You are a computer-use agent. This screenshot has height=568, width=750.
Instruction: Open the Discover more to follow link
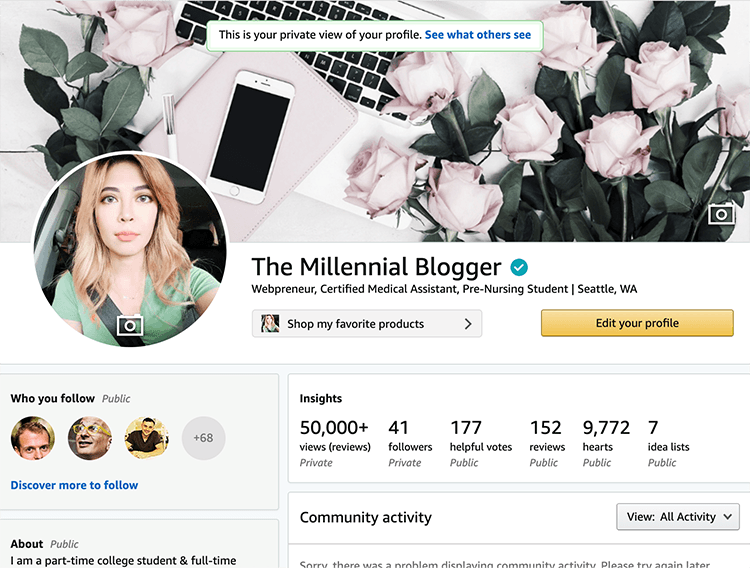(x=74, y=485)
